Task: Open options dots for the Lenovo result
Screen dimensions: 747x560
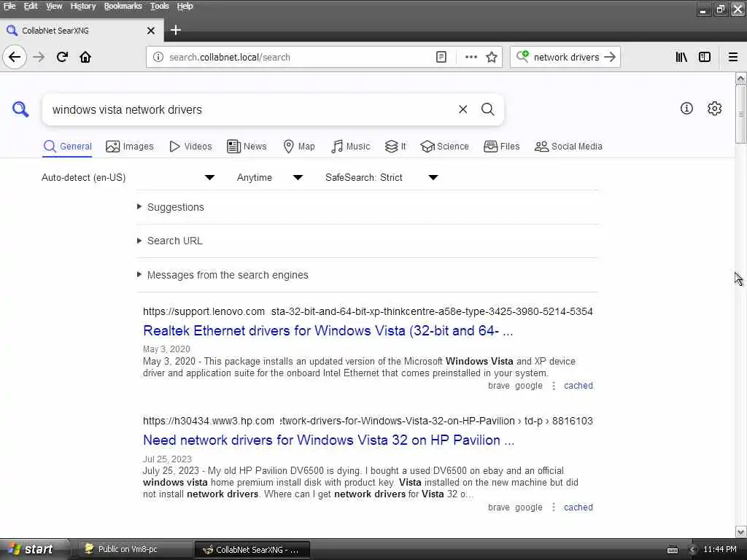Action: [554, 386]
